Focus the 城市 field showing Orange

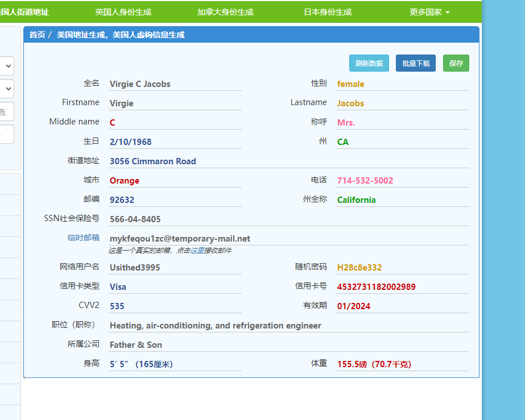pos(175,181)
